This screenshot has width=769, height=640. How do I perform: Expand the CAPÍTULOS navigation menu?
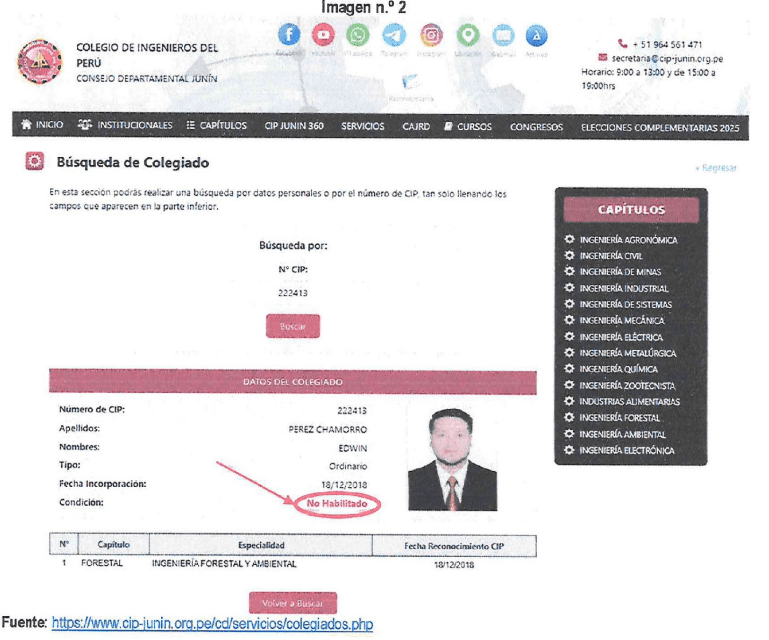(x=216, y=126)
